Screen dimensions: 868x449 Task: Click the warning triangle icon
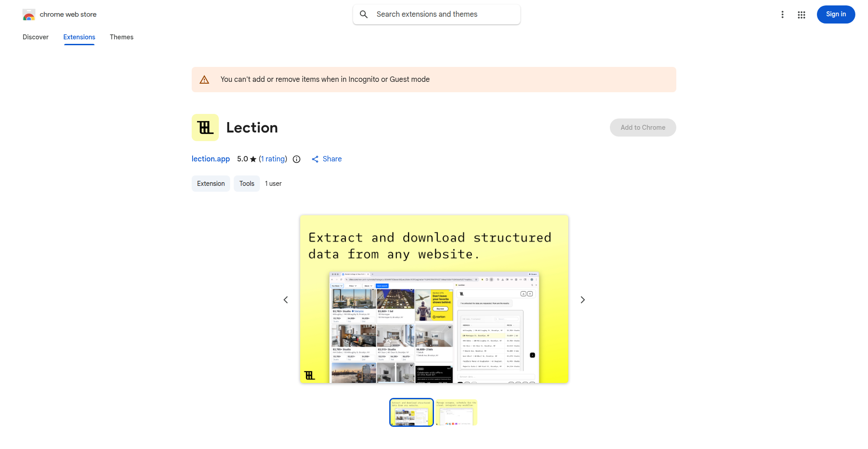click(x=204, y=80)
